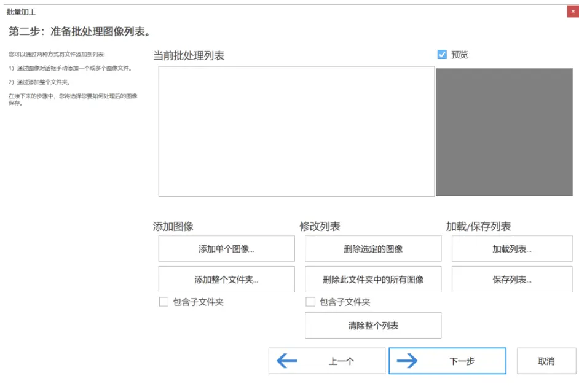Click 清除整个列表 button
Screen dimensions: 579x392
tap(373, 325)
